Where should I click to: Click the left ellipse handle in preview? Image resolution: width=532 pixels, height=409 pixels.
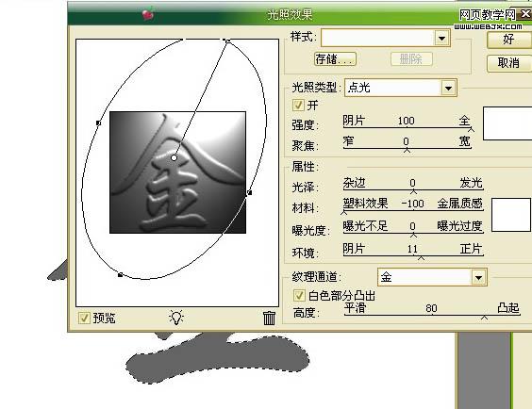pyautogui.click(x=98, y=123)
